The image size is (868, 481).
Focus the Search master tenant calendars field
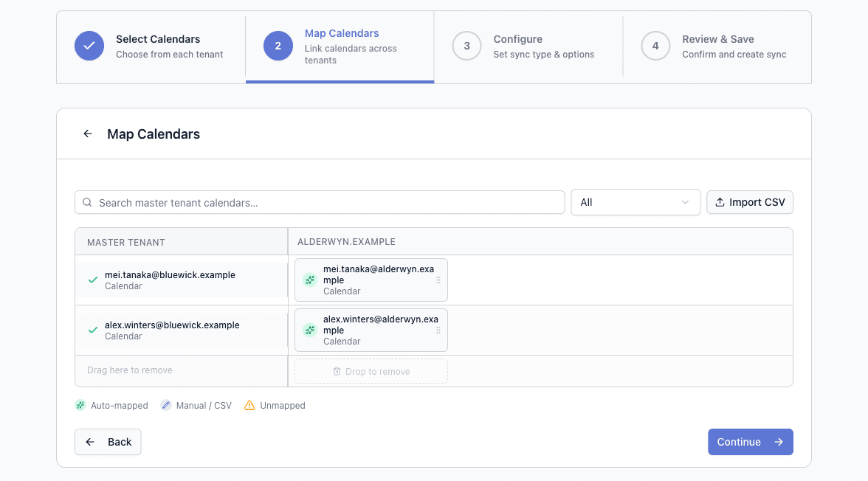(320, 203)
